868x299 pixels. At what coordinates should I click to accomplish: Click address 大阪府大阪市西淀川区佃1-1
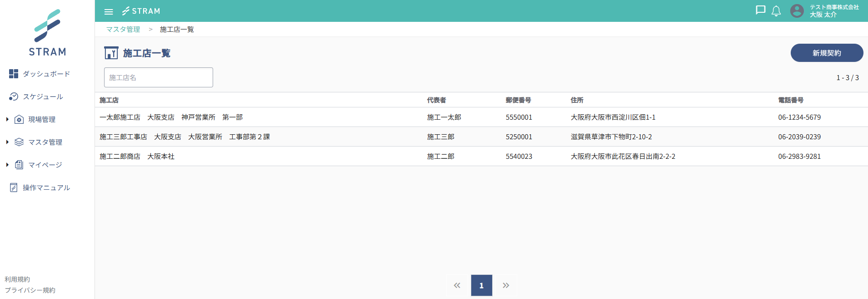613,117
